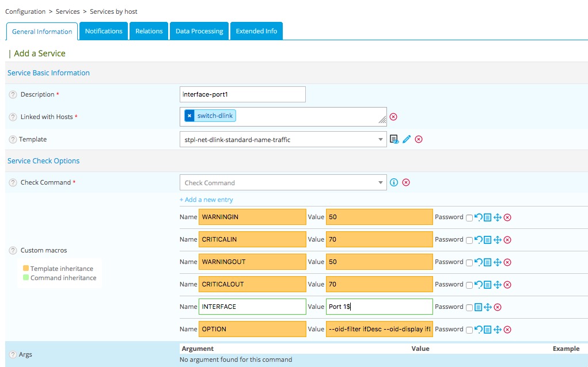Click into the Description text field
Image resolution: width=588 pixels, height=367 pixels.
click(x=242, y=94)
